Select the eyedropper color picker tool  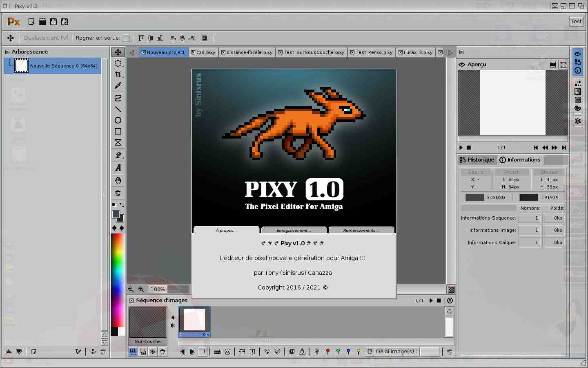click(118, 85)
